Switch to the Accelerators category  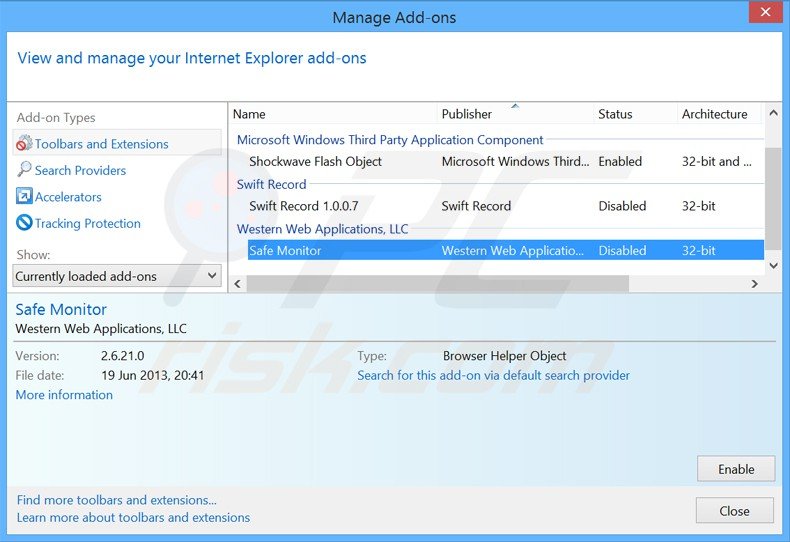68,197
